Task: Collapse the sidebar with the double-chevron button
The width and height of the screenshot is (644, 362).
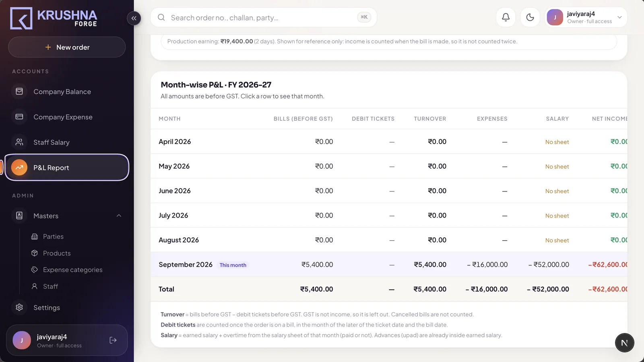Action: click(x=134, y=18)
